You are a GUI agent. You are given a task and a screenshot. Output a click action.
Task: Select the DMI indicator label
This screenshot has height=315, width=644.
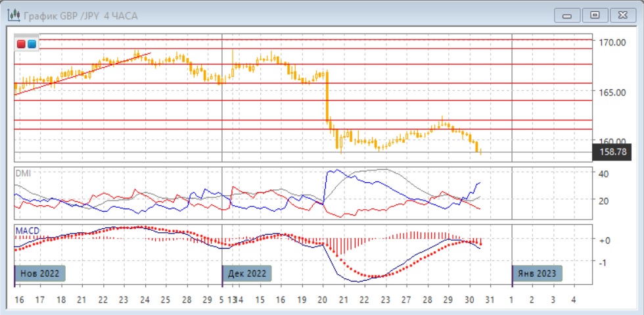pos(23,173)
